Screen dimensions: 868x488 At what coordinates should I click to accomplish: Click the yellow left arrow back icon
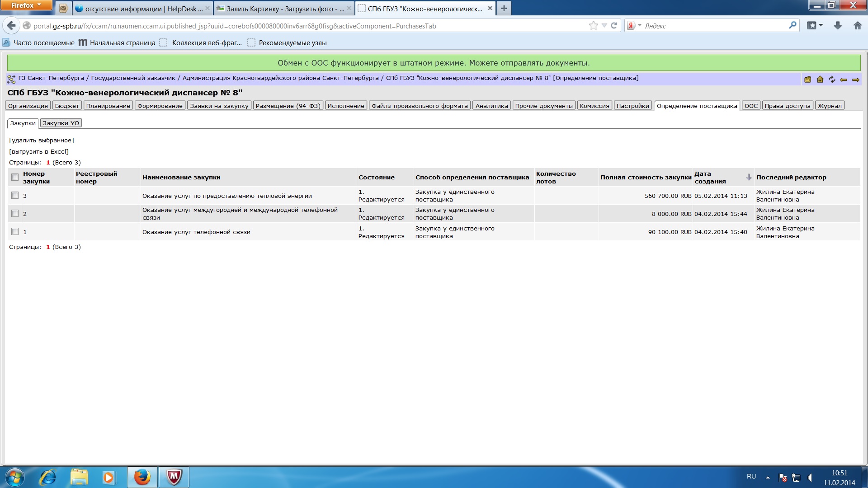[844, 80]
